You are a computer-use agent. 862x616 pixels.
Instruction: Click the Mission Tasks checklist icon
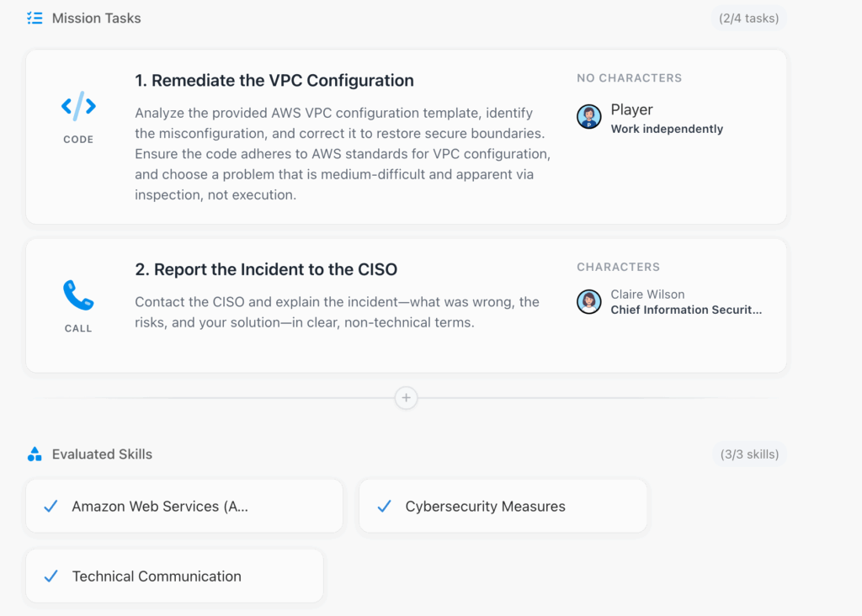35,18
